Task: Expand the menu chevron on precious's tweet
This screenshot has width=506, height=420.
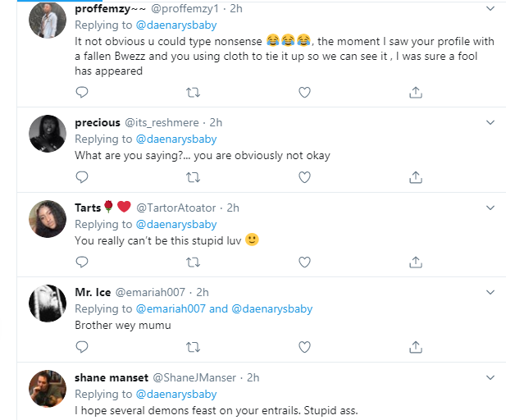Action: tap(490, 122)
